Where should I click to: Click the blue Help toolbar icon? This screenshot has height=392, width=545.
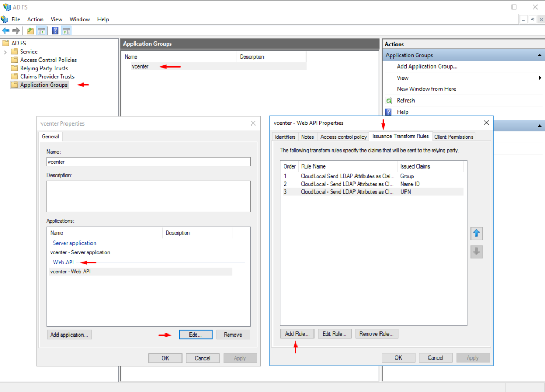[x=55, y=31]
